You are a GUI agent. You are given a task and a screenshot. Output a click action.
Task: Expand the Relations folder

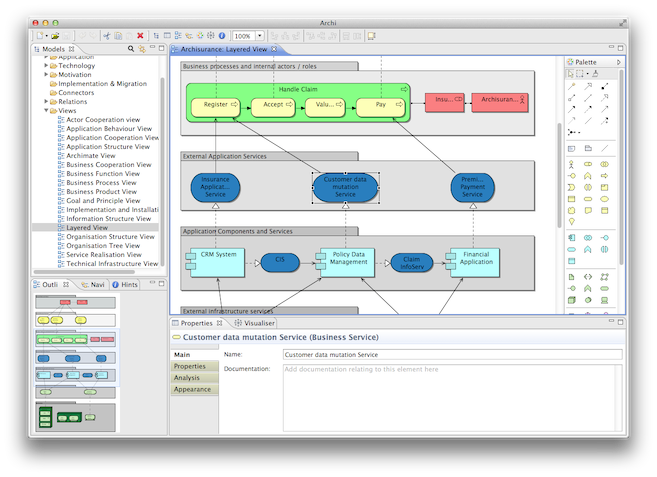pos(46,101)
